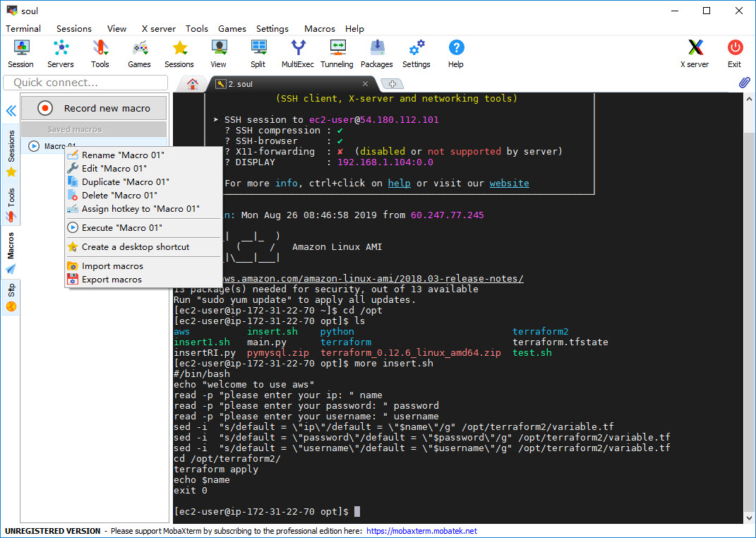Viewport: 756px width, 538px height.
Task: Open the Macros menu in menu bar
Action: (319, 29)
